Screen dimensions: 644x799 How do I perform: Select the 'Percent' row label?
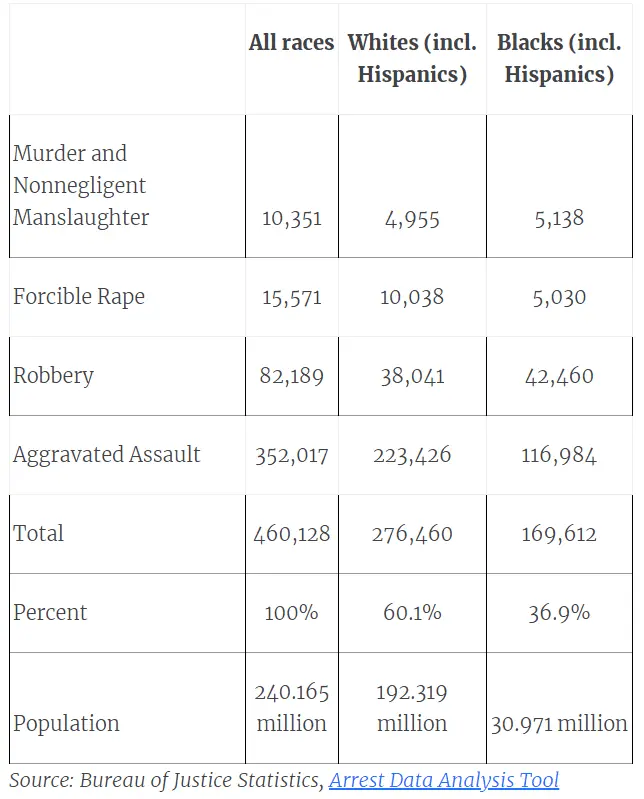pyautogui.click(x=50, y=612)
